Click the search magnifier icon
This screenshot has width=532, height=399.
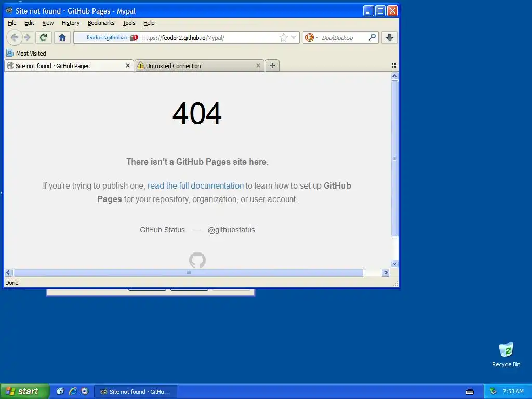(372, 37)
